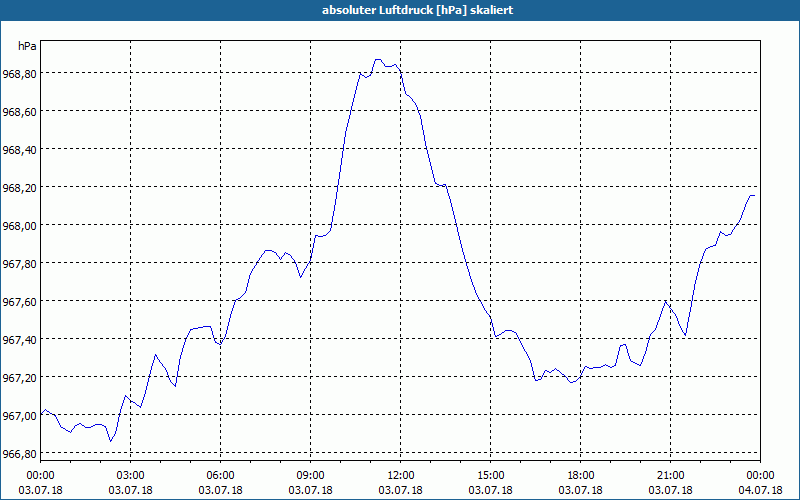
Task: Click the 15:00 time axis label
Action: [x=490, y=476]
